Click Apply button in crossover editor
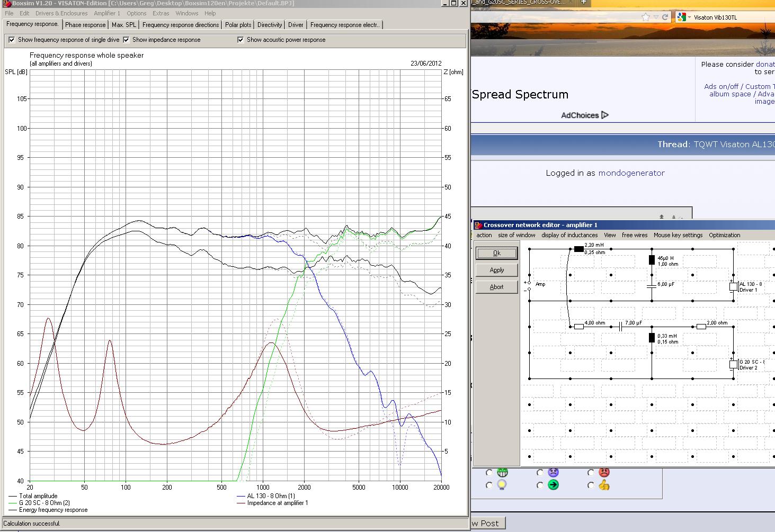Image resolution: width=775 pixels, height=532 pixels. [x=496, y=270]
